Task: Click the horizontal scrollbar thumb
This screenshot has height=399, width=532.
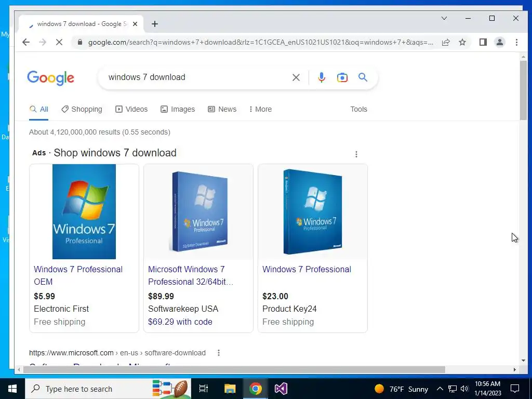Action: (234, 369)
